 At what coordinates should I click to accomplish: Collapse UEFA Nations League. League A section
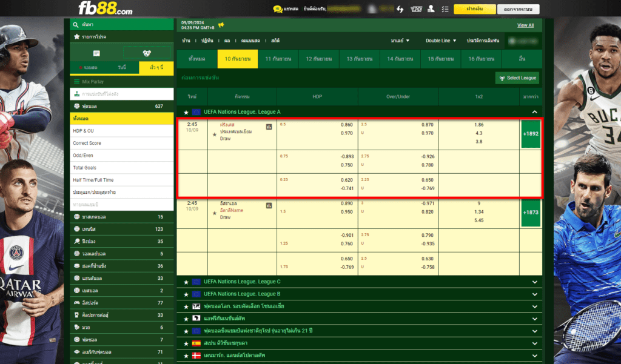coord(534,112)
